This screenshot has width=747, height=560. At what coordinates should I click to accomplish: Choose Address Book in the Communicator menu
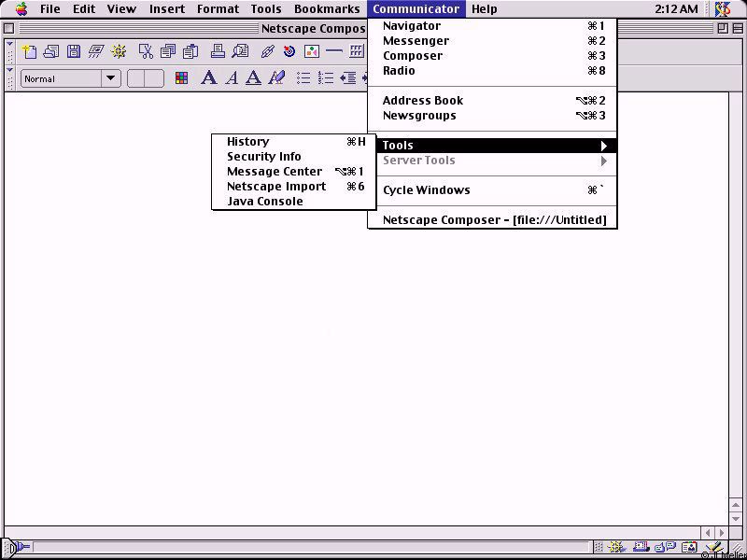tap(493, 101)
